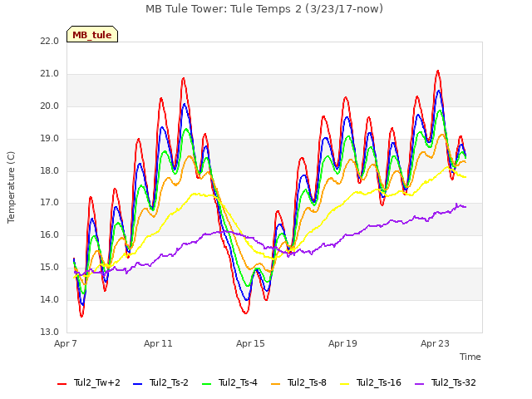The width and height of the screenshot is (532, 399).
Task: Click the blue Tul2_Ts-2 legend swatch
Action: (137, 384)
